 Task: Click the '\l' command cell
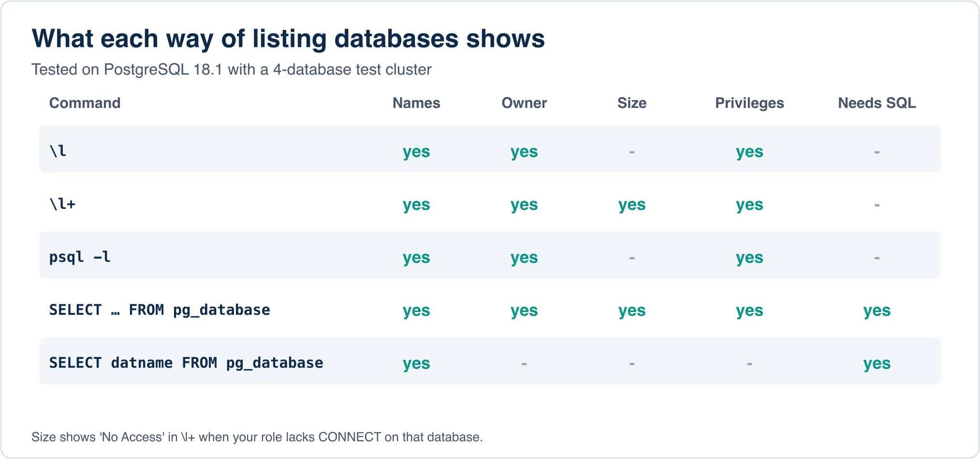pos(58,151)
